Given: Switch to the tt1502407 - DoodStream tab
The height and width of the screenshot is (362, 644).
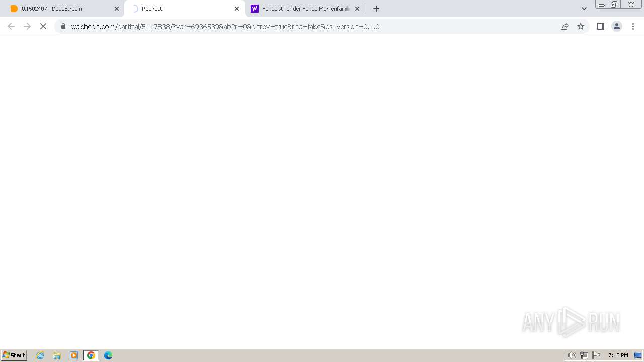Looking at the screenshot, I should [64, 9].
